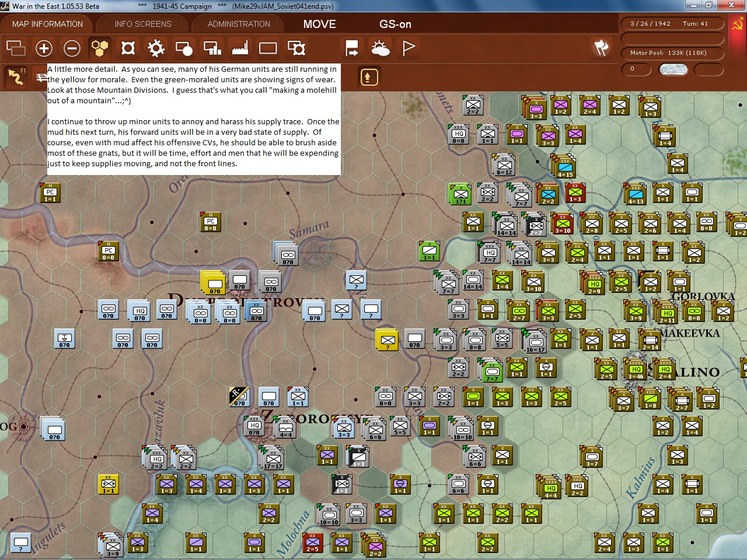
Task: Switch to the INFO SCREENS tab
Action: click(143, 24)
